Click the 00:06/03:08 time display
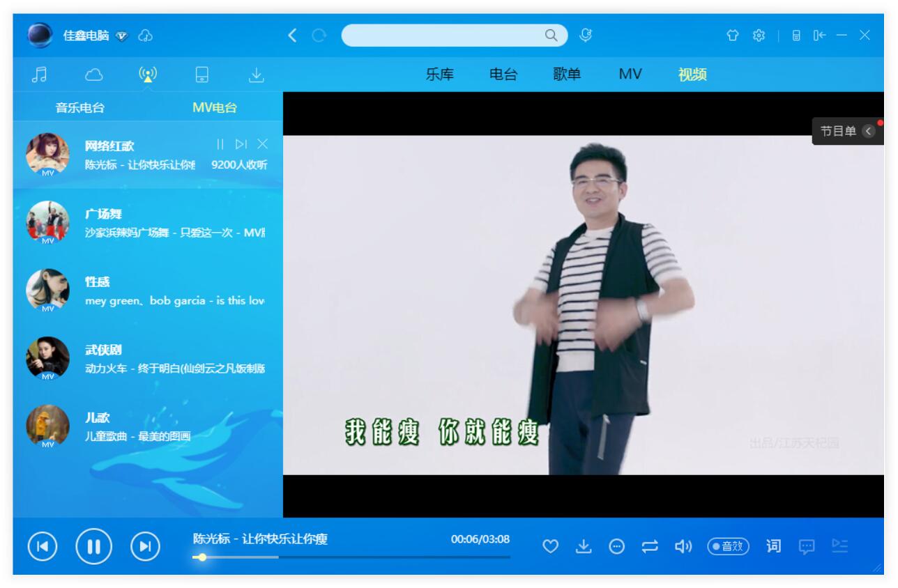The width and height of the screenshot is (898, 588). click(480, 539)
